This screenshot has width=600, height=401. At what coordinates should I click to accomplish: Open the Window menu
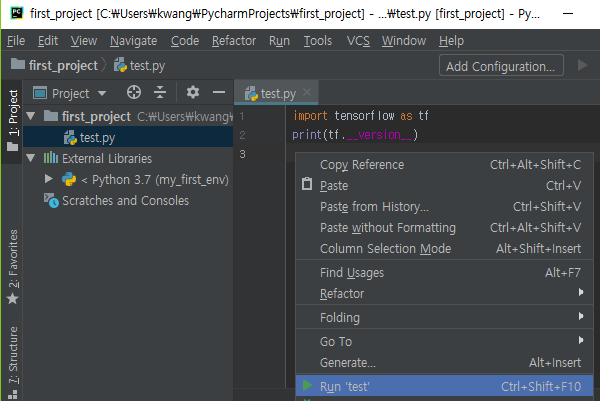pyautogui.click(x=404, y=41)
